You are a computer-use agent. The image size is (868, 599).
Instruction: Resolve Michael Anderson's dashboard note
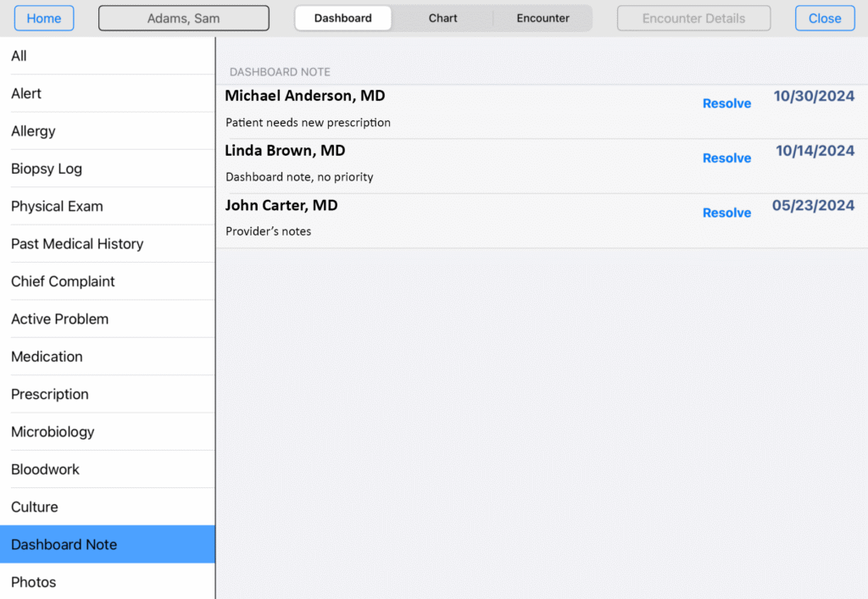pyautogui.click(x=726, y=103)
